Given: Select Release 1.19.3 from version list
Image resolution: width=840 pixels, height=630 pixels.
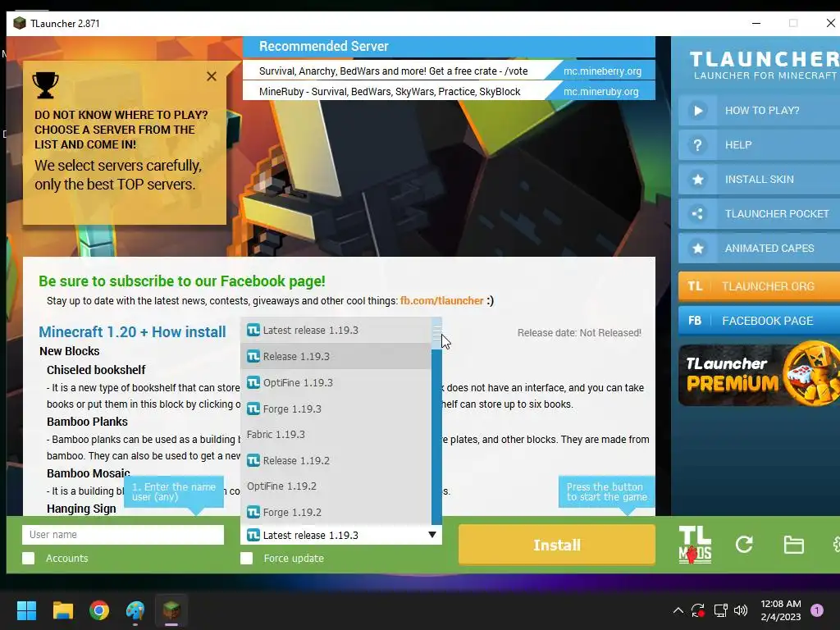Looking at the screenshot, I should pos(336,356).
